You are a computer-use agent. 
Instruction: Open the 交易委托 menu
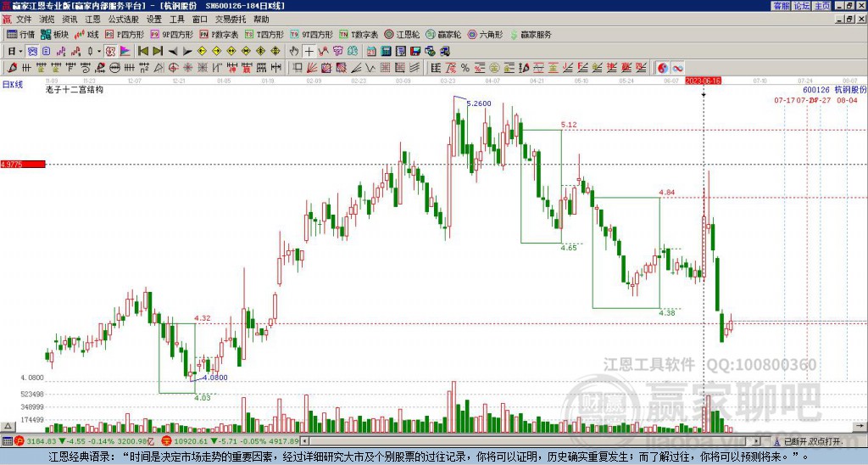click(x=231, y=20)
